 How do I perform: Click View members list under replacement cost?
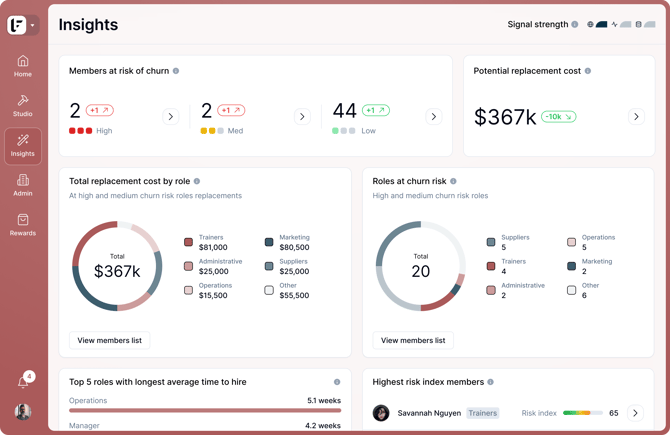[x=109, y=340]
